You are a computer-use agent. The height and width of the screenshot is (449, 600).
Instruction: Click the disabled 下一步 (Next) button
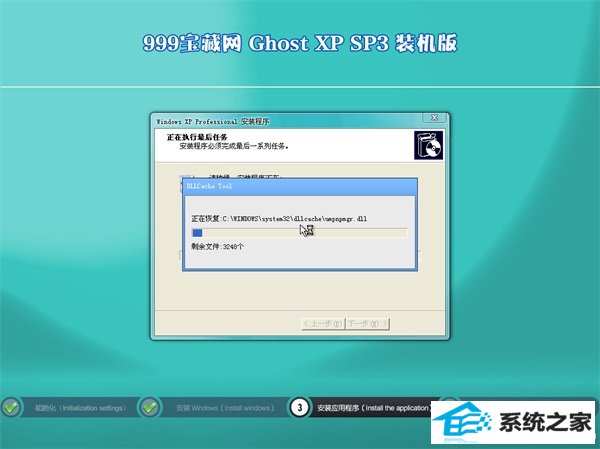tap(367, 323)
